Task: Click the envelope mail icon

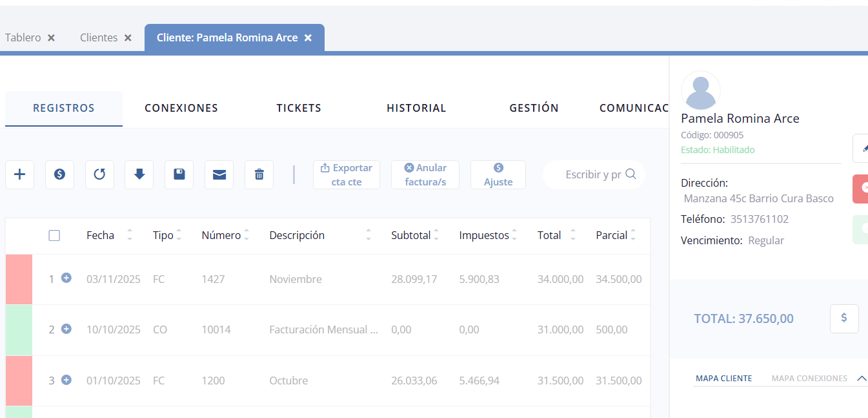Action: 219,174
